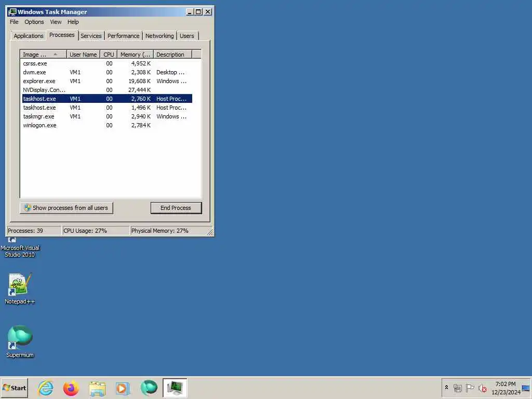Click the 19,608 K memory value
Viewport: 532px width, 399px height.
click(139, 81)
